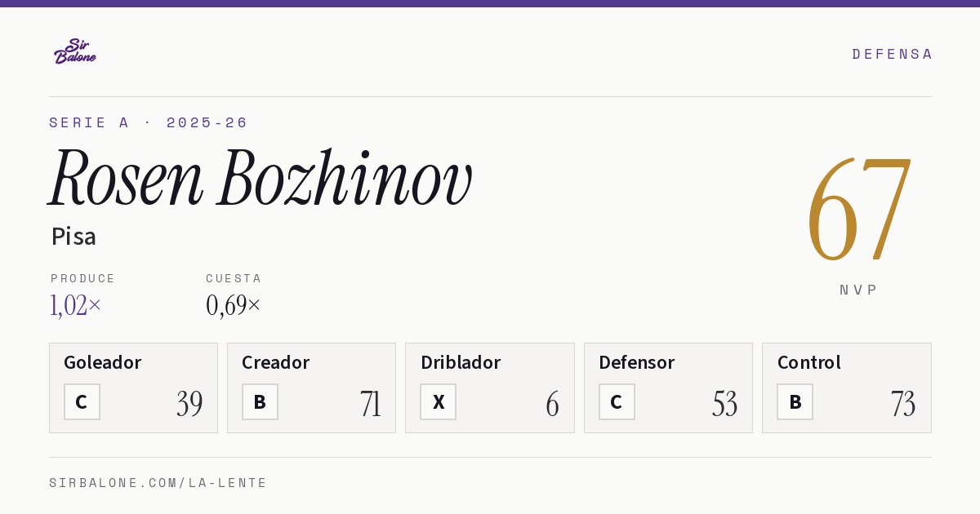Click the C grade badge under Goleador
This screenshot has height=514, width=980.
point(82,402)
